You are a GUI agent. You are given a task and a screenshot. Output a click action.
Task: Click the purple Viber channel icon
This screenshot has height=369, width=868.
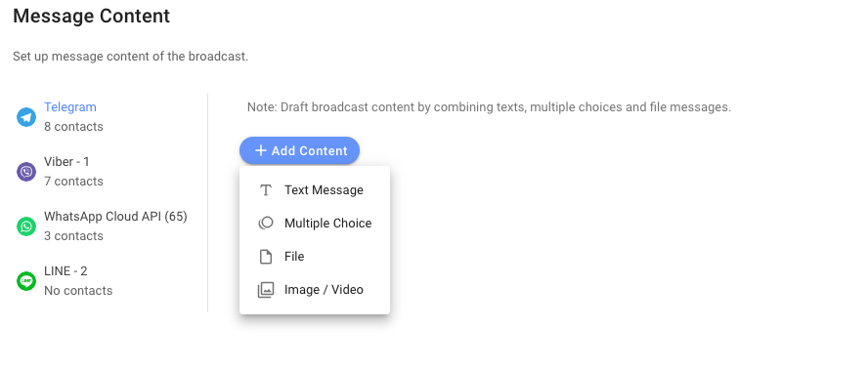pyautogui.click(x=26, y=172)
